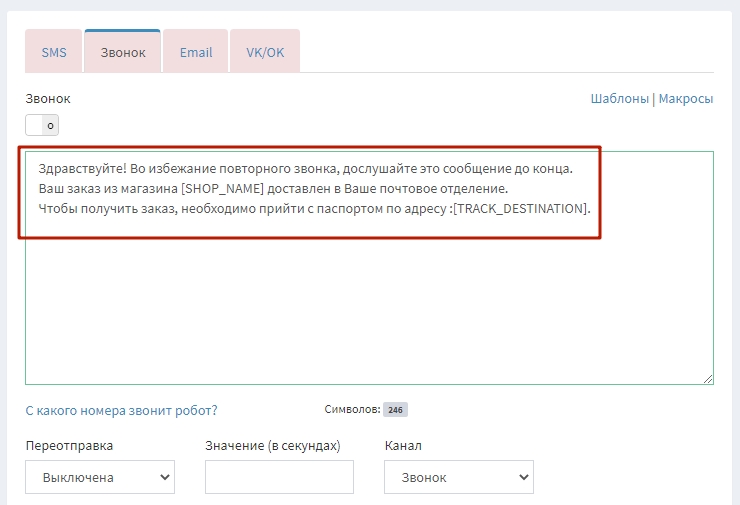Open the 'С какого номера звонит робот?' link
Viewport: 740px width, 505px height.
coord(121,410)
